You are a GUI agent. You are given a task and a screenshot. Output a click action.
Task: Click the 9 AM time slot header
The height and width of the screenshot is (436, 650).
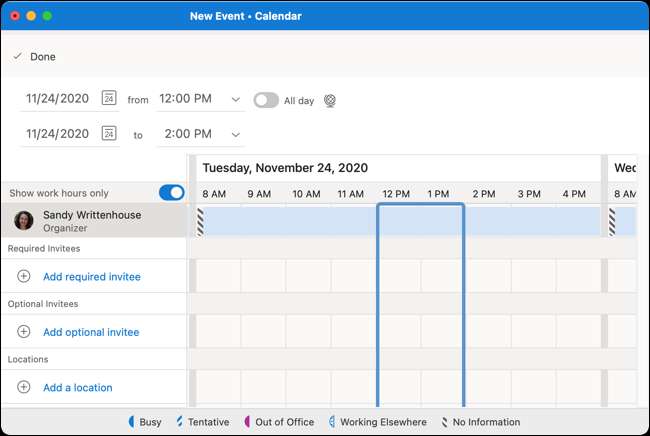[x=260, y=194]
